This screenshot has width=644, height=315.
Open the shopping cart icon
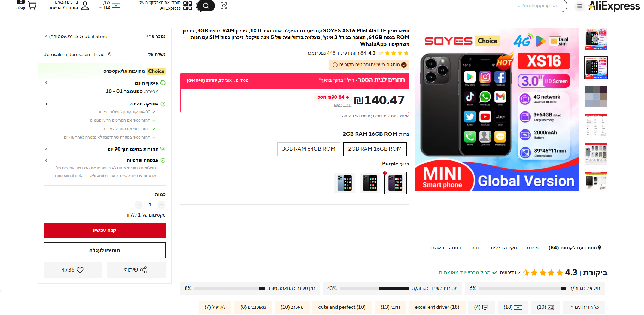(32, 6)
